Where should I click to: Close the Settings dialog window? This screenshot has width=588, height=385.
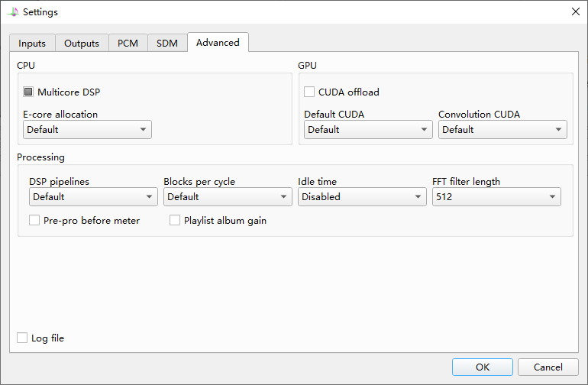(x=575, y=11)
